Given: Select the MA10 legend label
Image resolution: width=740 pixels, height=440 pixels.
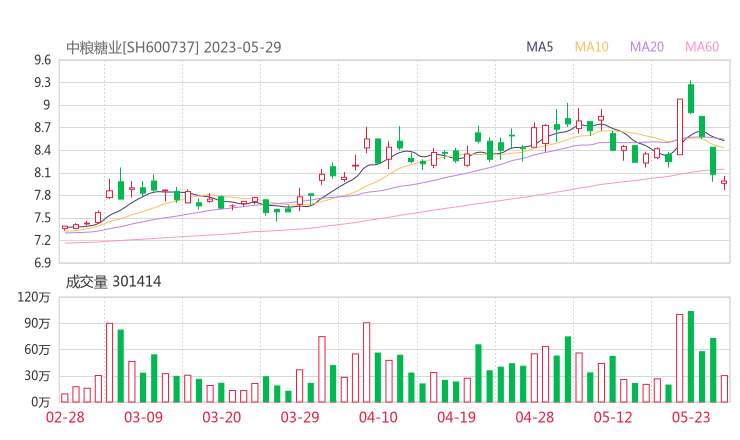Looking at the screenshot, I should point(591,47).
